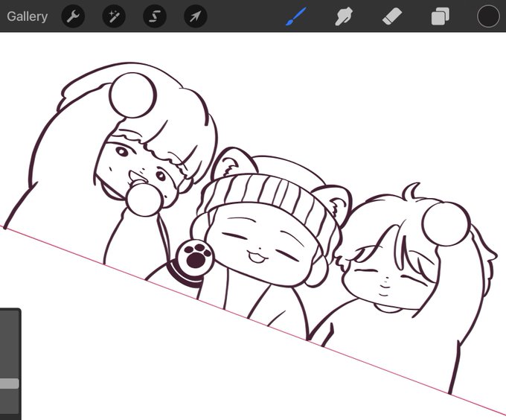Activate the Selection tool

[155, 16]
